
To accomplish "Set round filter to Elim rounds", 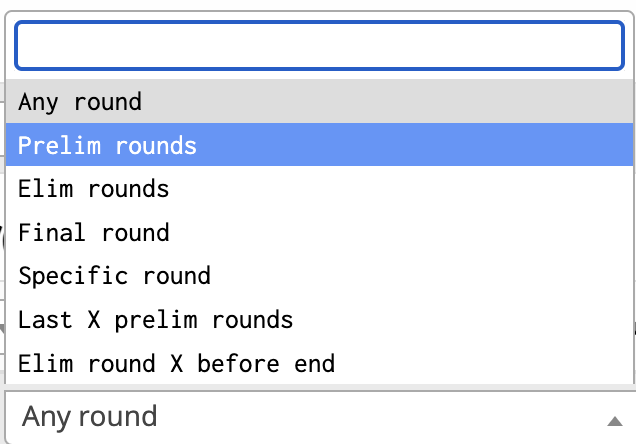I will click(319, 189).
